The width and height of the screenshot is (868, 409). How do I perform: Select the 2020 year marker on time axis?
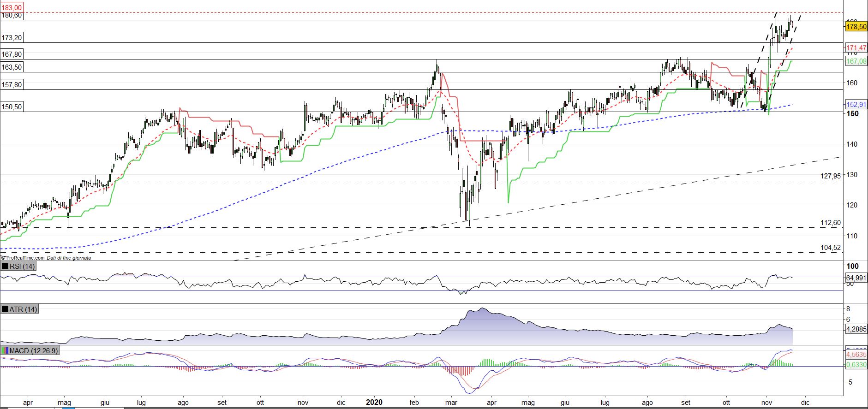(374, 402)
